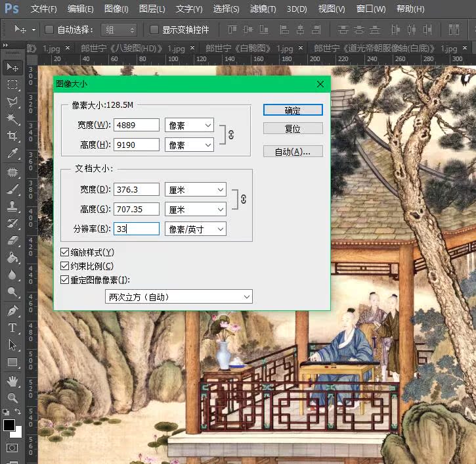
Task: Click distribute top edges icon in options bar
Action: [x=343, y=30]
